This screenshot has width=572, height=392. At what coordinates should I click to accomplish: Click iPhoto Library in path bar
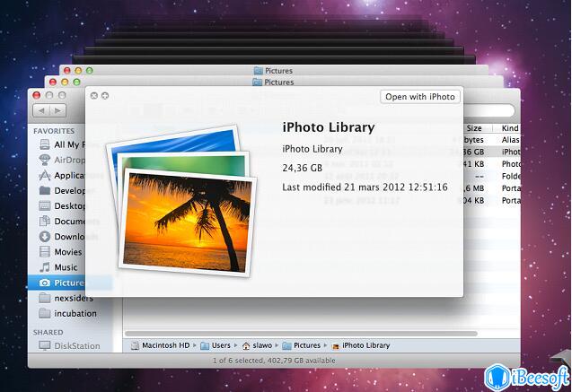pyautogui.click(x=361, y=345)
